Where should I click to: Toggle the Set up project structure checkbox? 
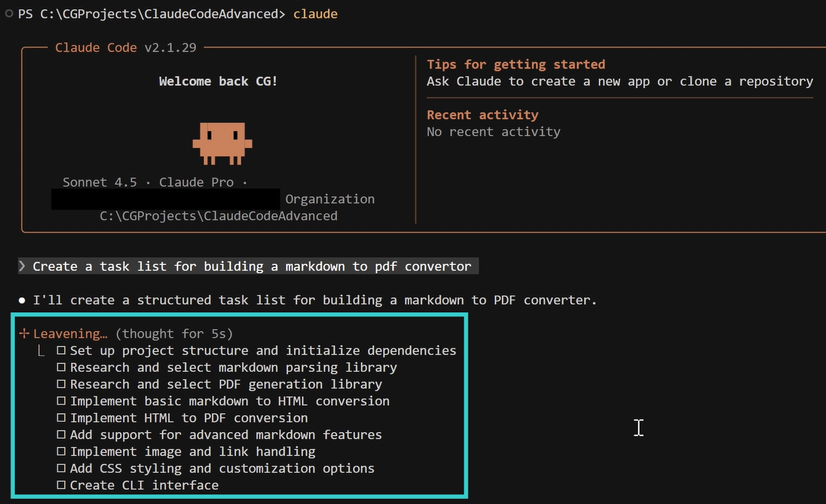click(61, 351)
